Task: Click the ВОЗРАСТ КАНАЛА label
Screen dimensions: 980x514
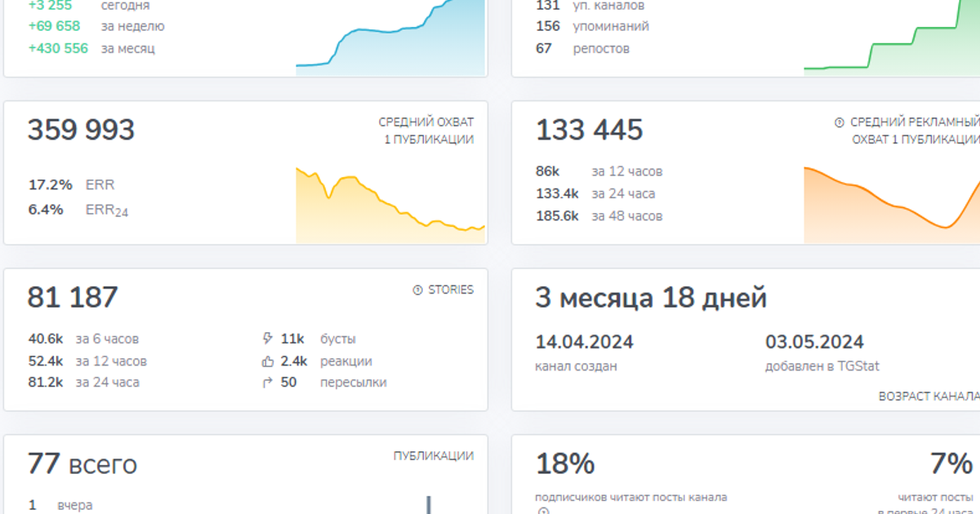Action: (x=929, y=397)
